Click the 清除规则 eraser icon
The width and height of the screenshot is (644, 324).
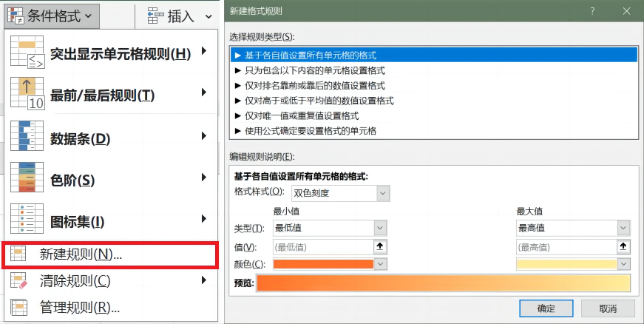(18, 280)
